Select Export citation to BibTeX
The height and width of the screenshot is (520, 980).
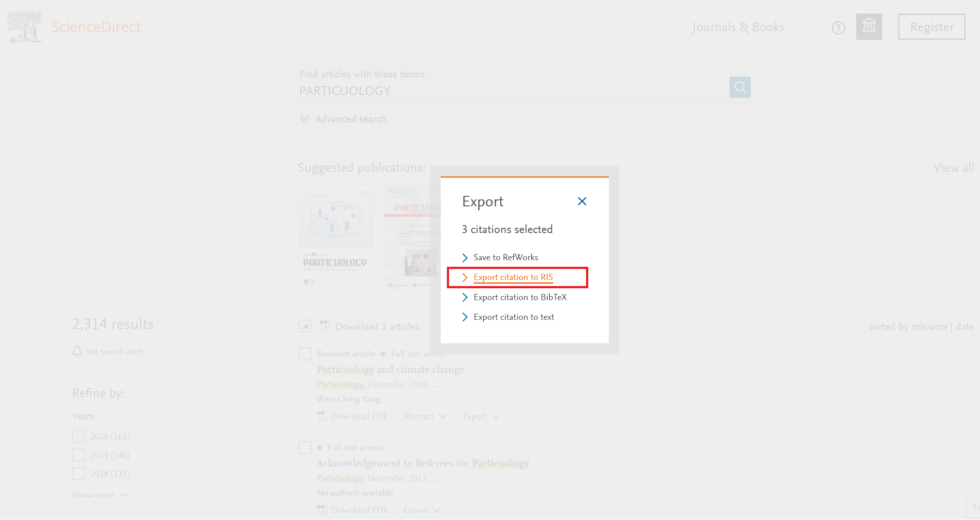pos(514,297)
